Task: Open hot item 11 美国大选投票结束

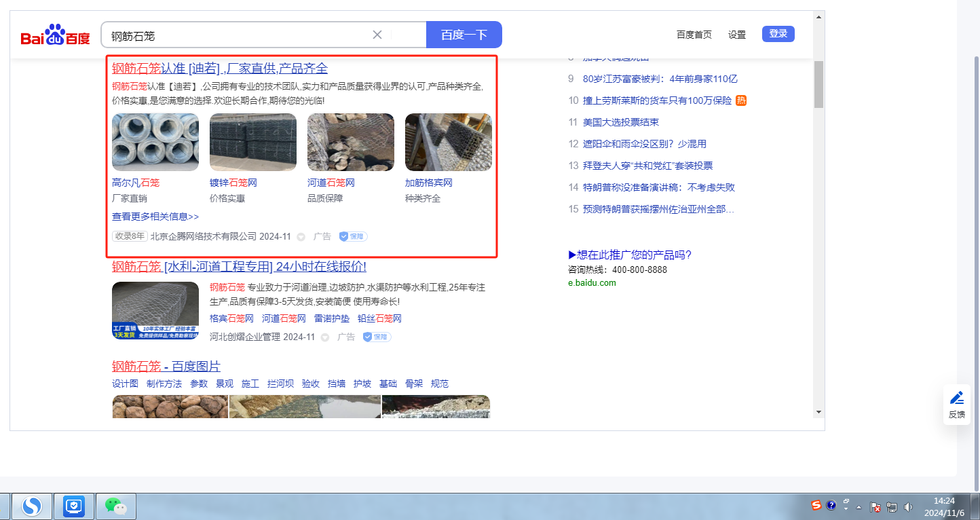Action: [x=621, y=122]
